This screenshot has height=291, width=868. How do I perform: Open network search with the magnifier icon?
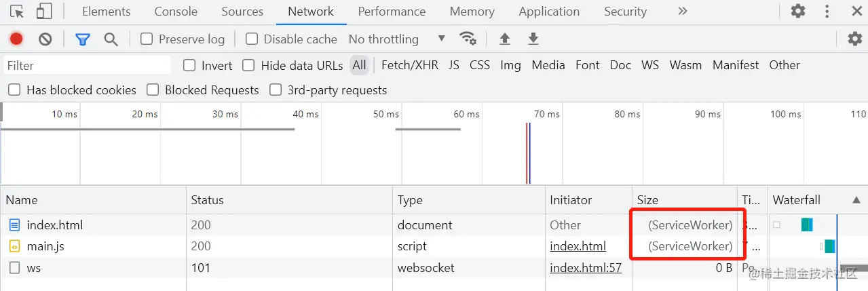[x=111, y=39]
